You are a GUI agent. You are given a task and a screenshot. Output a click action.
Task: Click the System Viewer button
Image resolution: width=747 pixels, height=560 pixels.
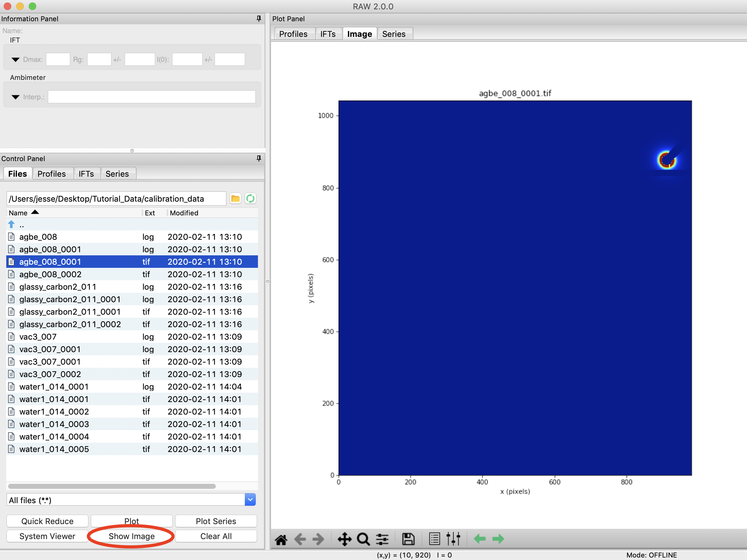(x=47, y=536)
